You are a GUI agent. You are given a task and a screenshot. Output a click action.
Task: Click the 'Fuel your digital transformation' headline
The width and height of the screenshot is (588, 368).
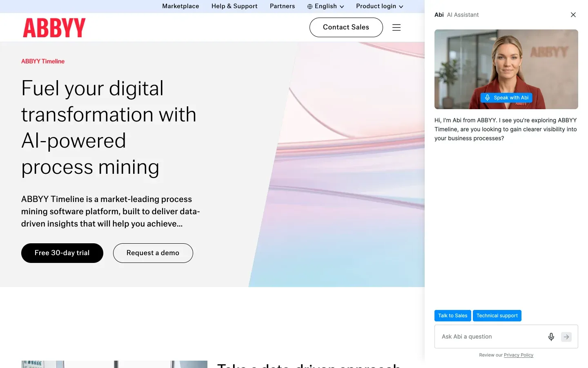pyautogui.click(x=109, y=128)
